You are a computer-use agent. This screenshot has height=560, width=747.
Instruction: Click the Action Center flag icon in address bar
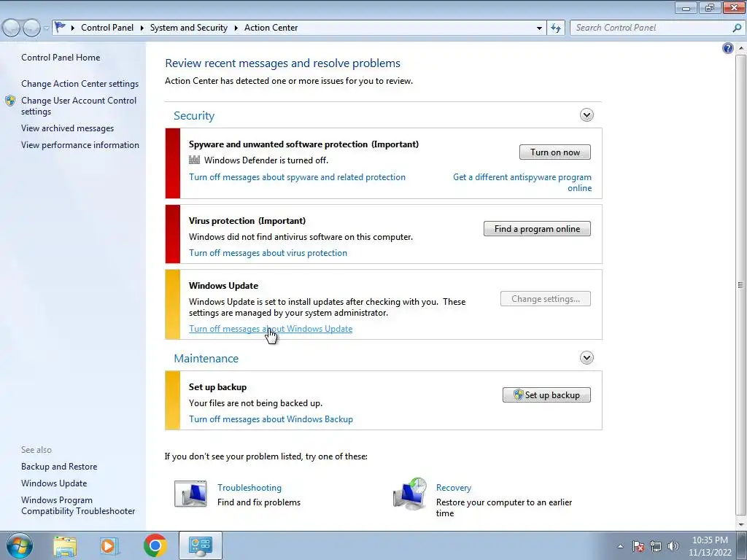[x=60, y=27]
